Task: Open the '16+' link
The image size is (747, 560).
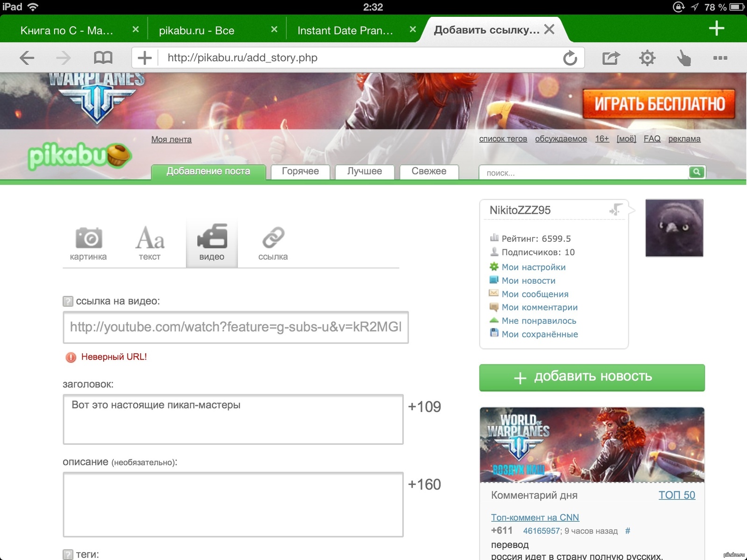Action: [x=602, y=139]
